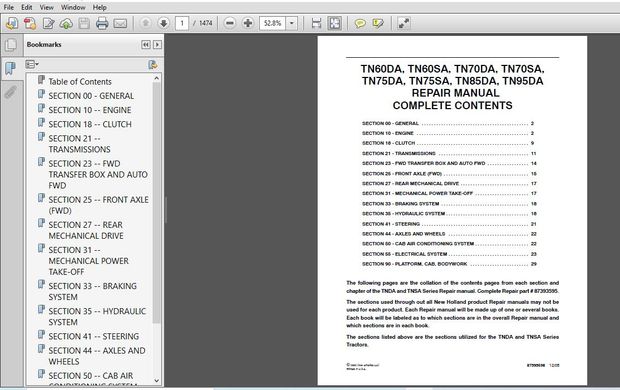Open the Help menu
620x390 pixels.
point(100,7)
